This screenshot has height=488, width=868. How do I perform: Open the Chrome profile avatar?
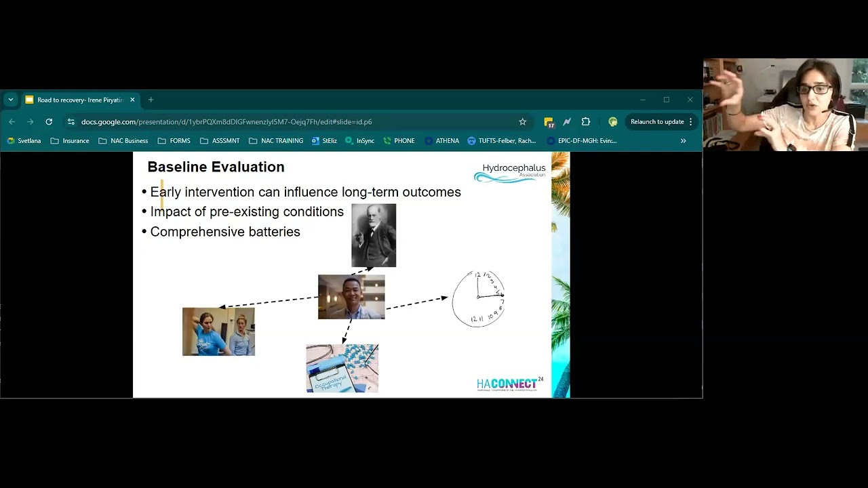(613, 122)
